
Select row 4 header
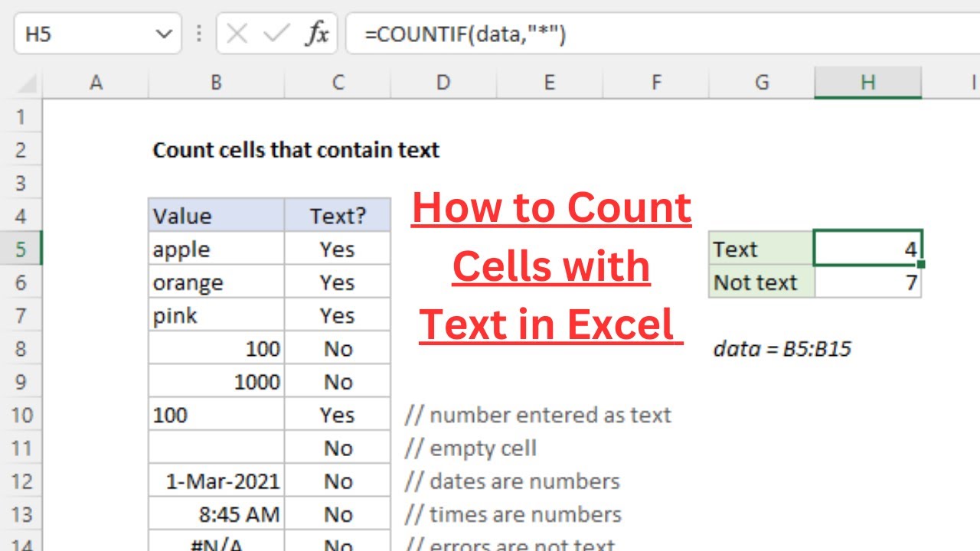point(21,216)
